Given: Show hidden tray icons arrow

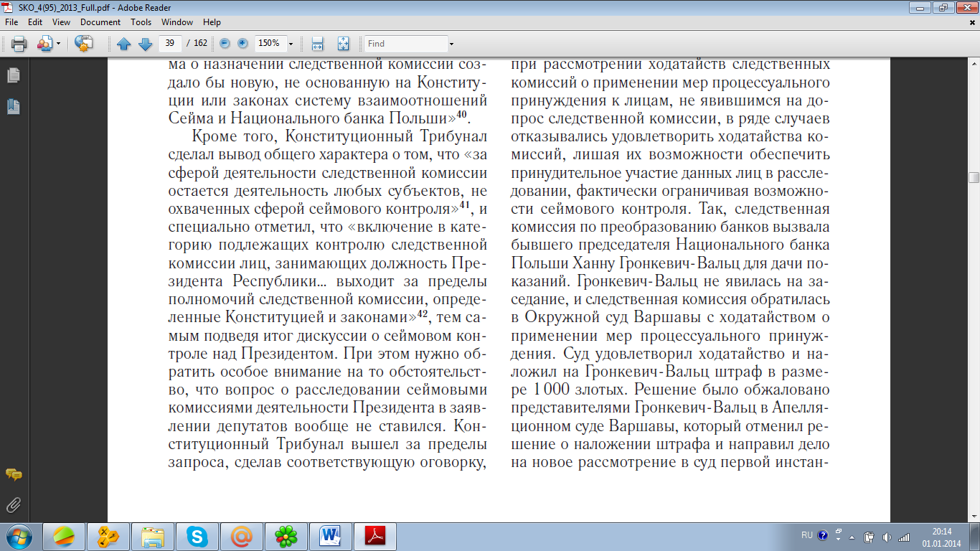Looking at the screenshot, I should point(852,537).
